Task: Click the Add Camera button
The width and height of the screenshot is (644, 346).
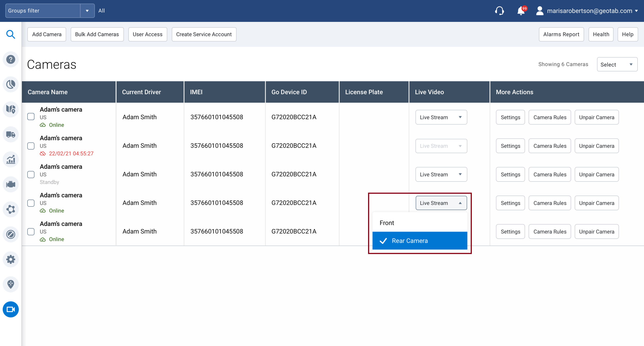Action: click(47, 34)
